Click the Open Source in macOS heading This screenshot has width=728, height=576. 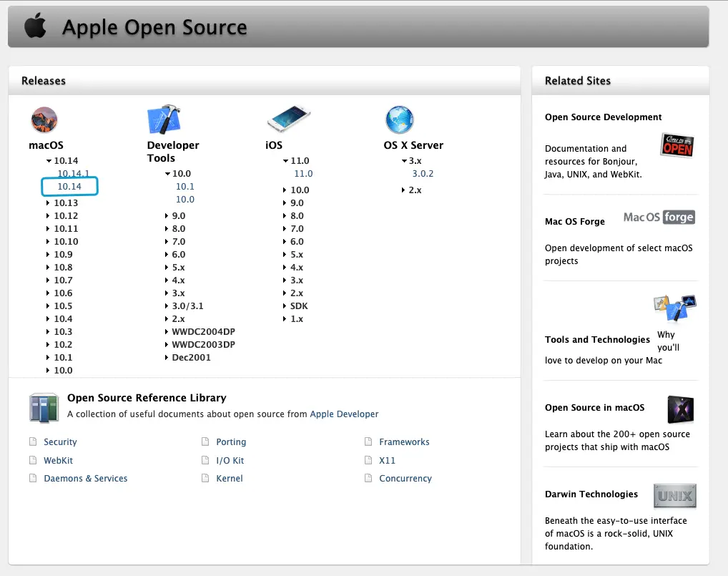coord(594,407)
